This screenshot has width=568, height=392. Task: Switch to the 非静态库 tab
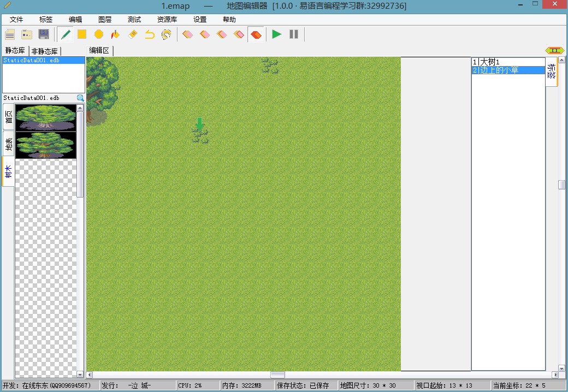(45, 51)
